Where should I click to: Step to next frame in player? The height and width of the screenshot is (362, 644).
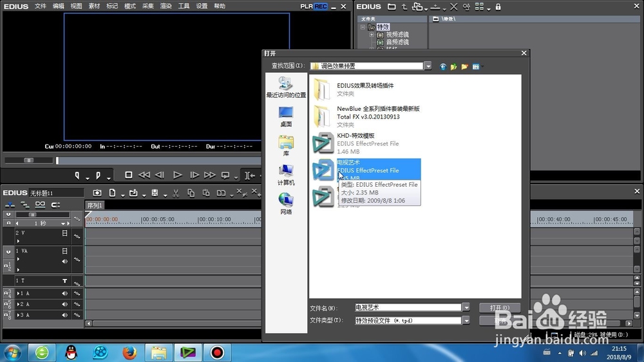tap(194, 175)
